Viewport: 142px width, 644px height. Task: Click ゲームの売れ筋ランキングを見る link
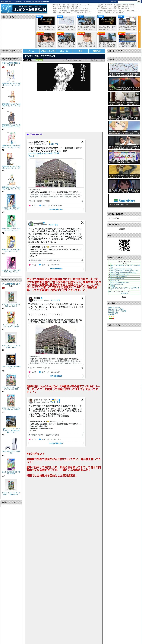click(11, 285)
